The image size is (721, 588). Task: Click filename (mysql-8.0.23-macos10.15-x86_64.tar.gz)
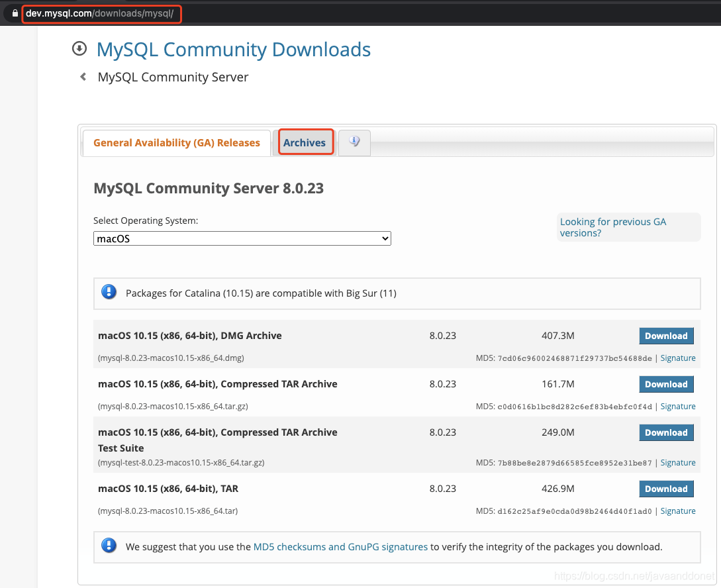(x=173, y=407)
